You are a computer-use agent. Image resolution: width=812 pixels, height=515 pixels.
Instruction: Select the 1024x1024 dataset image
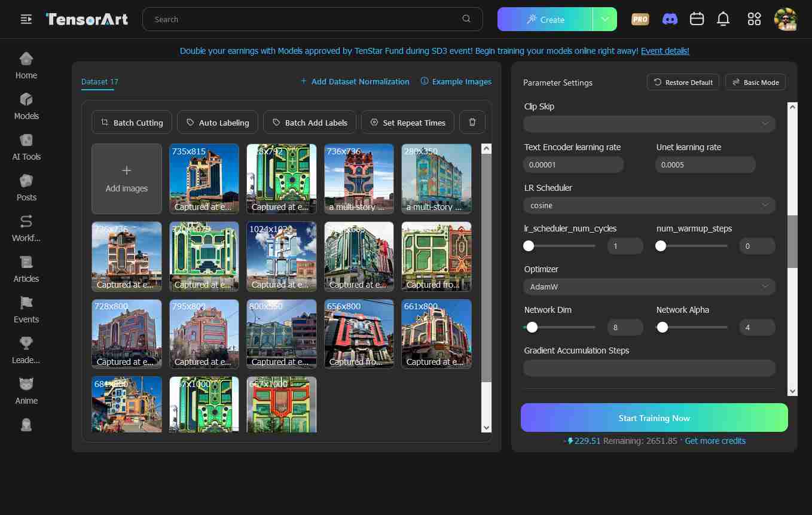(281, 256)
